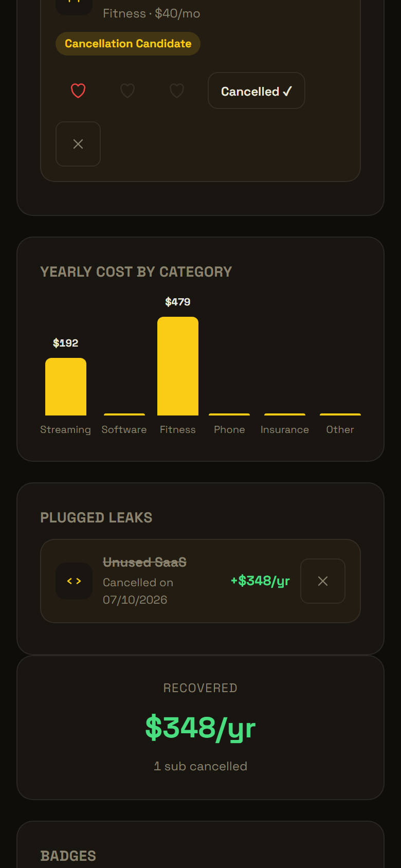The width and height of the screenshot is (401, 868).
Task: Set rating to the third heart
Action: pyautogui.click(x=177, y=91)
